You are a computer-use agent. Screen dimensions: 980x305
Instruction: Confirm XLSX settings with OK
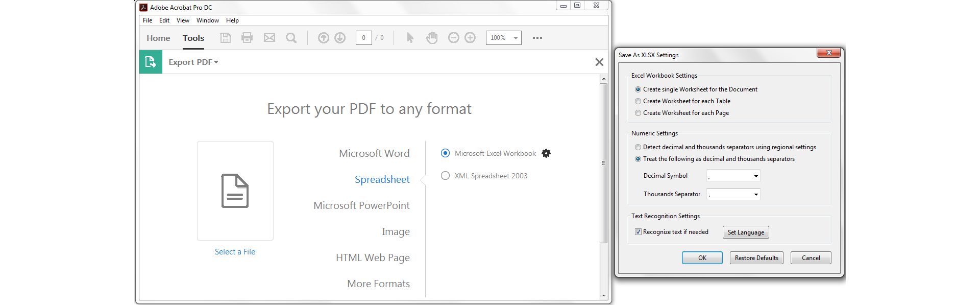coord(702,258)
